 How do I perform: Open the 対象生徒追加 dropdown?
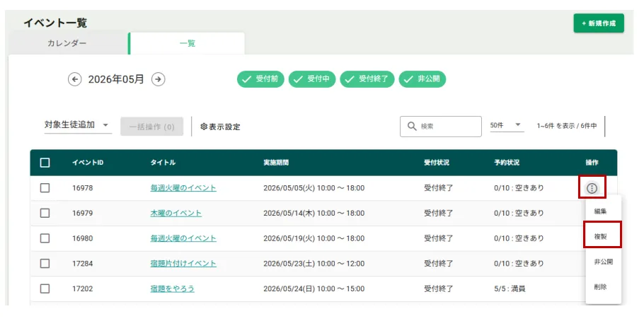point(78,125)
